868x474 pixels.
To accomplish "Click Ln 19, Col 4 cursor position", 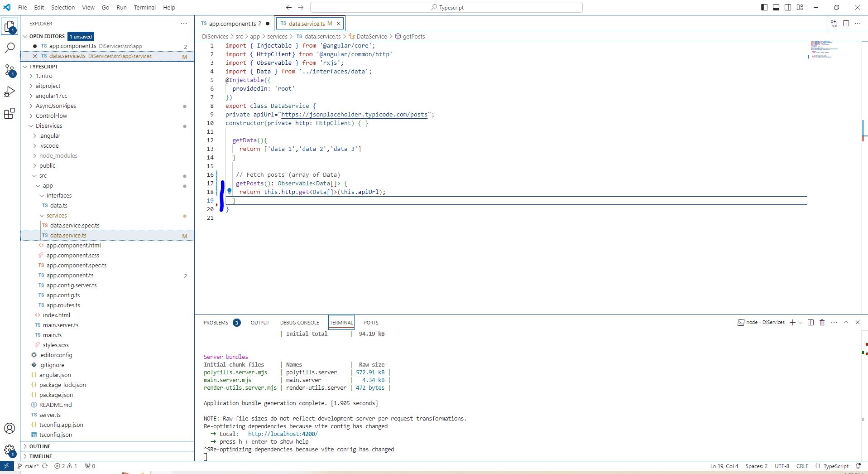I will (x=724, y=466).
